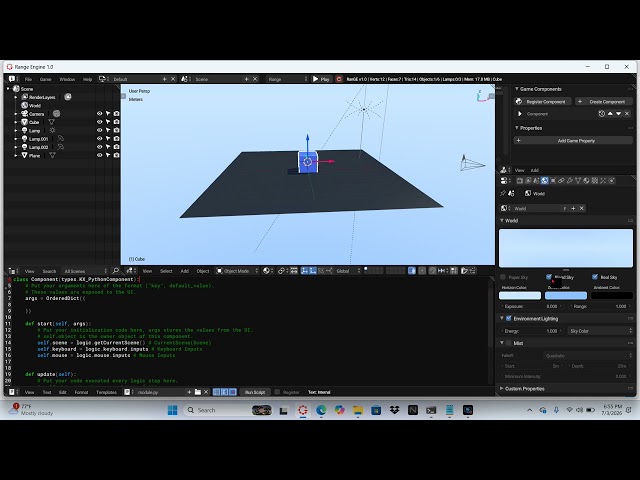Open the Sky Color dropdown
Viewport: 640px width, 480px height.
(600, 331)
